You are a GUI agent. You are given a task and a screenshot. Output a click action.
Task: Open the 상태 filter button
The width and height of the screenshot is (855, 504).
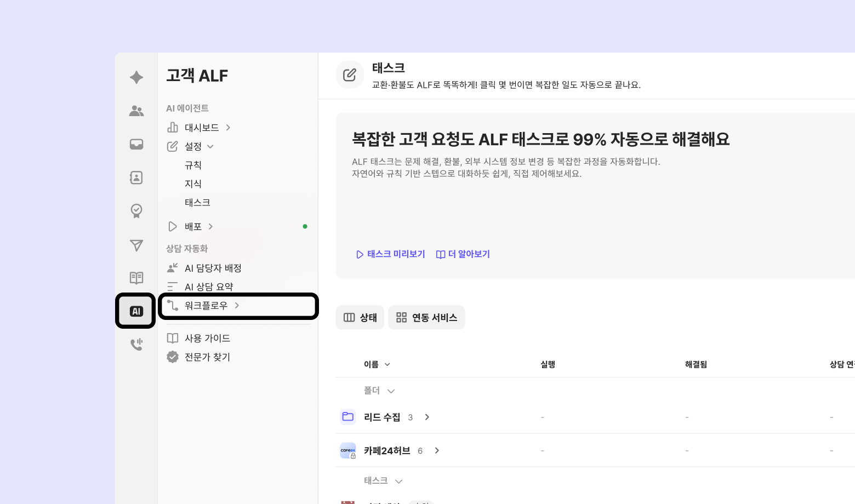coord(360,318)
